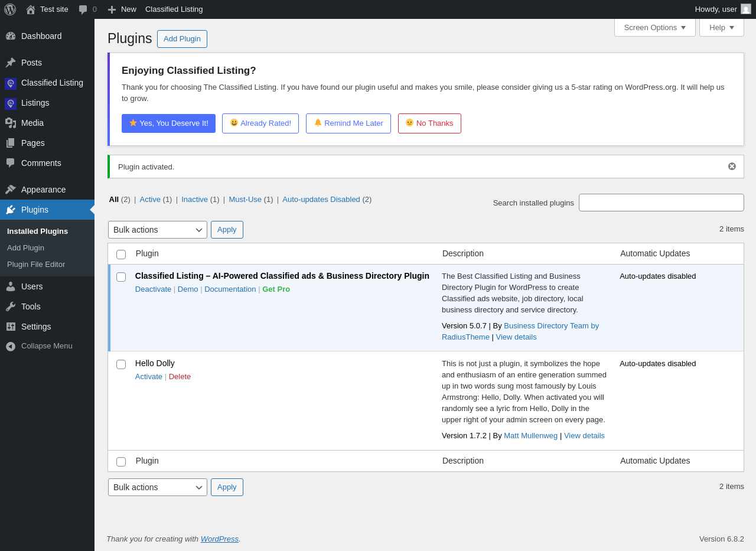Open the Classified Listing Demo link
756x551 pixels.
click(x=188, y=289)
